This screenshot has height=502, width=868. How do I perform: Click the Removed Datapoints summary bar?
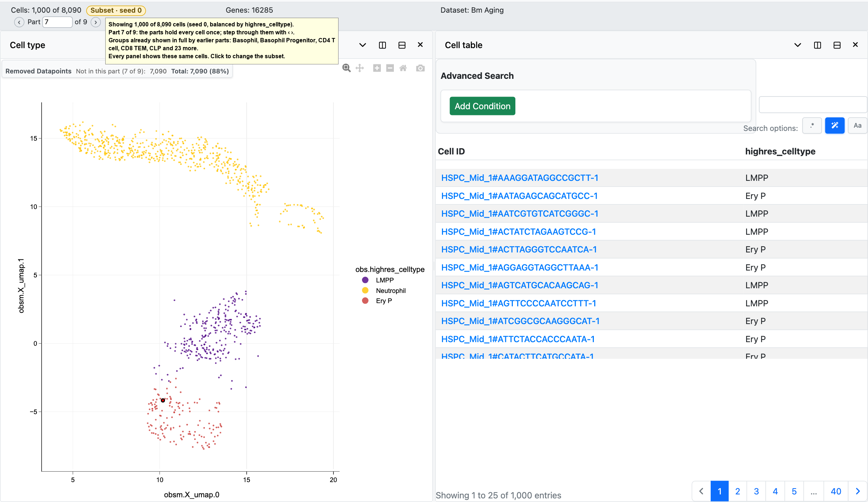117,71
